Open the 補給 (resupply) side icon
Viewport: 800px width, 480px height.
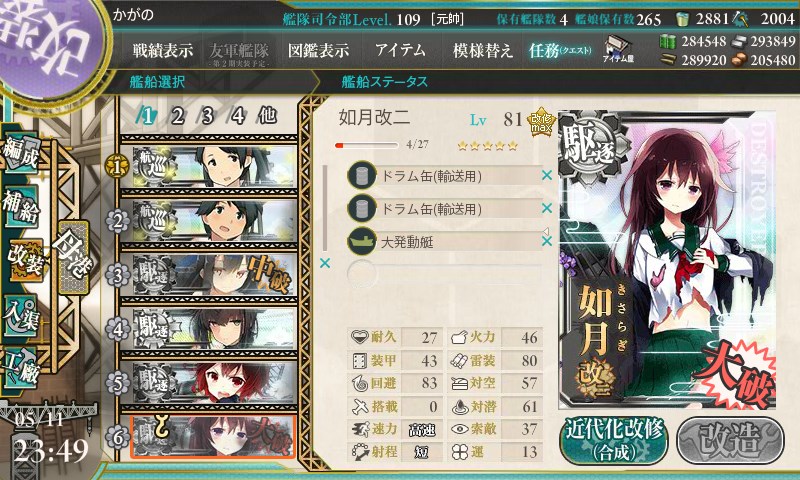click(21, 208)
